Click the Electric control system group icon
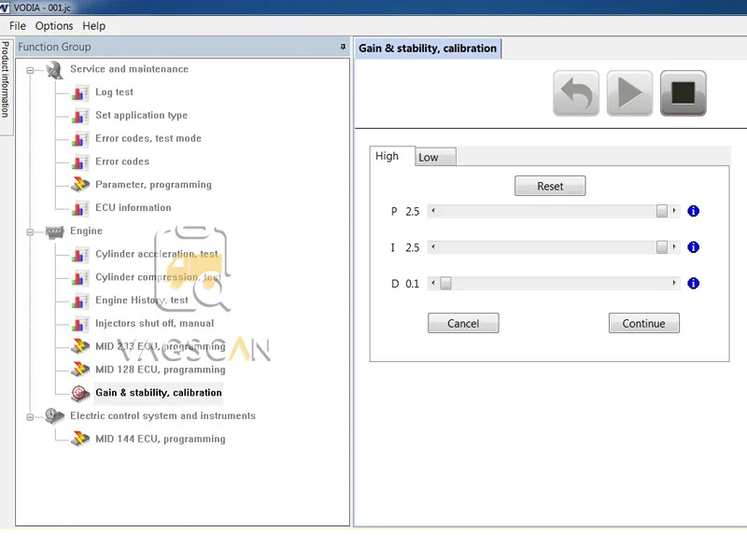The height and width of the screenshot is (560, 747). 54,415
